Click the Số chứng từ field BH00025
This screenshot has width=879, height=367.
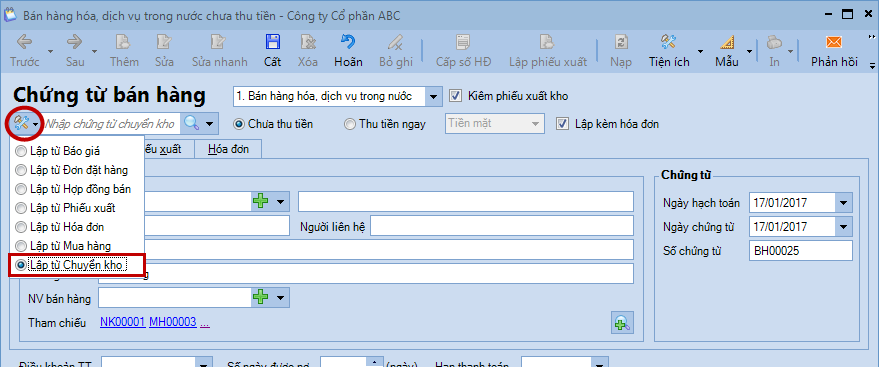[801, 250]
